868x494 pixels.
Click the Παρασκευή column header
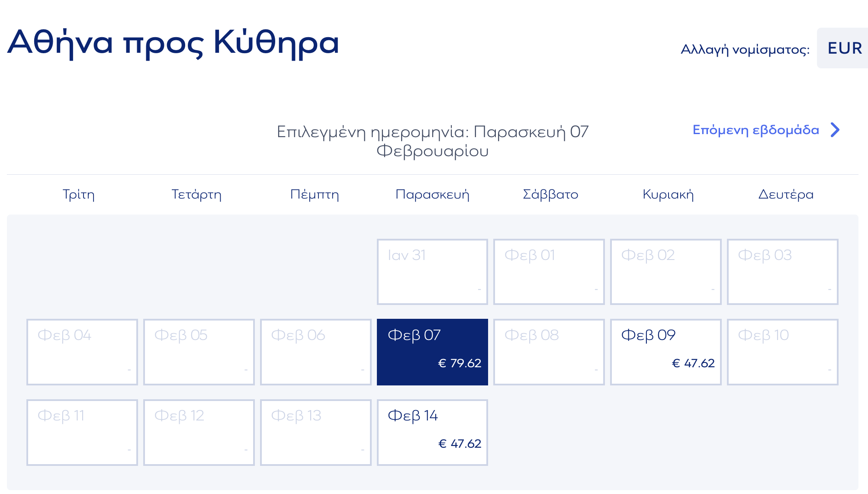(432, 195)
